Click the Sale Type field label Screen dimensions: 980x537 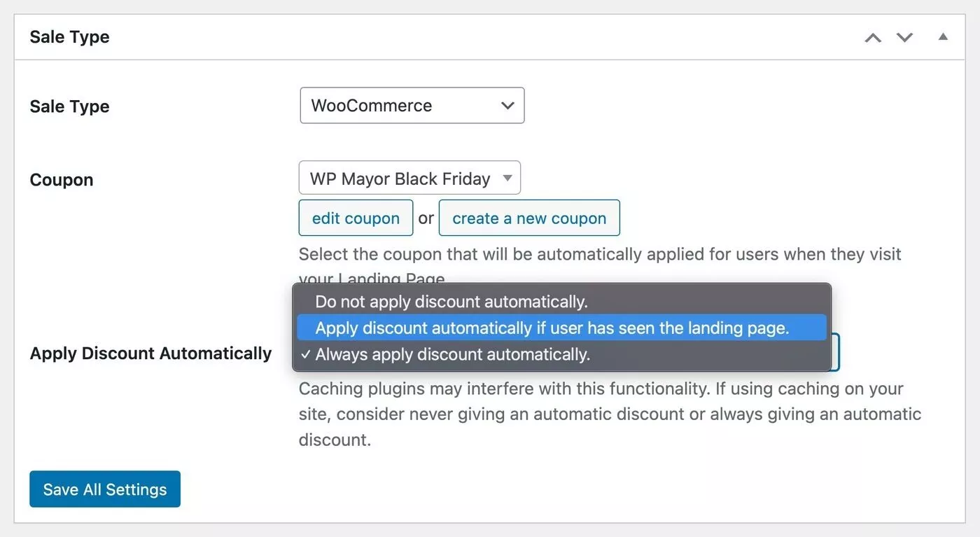click(70, 106)
